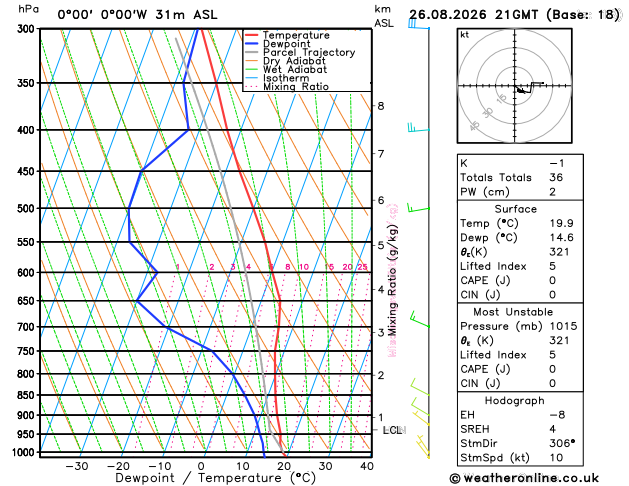Select the 'Mixing Ratio' legend label
629x486 pixels.
[296, 87]
